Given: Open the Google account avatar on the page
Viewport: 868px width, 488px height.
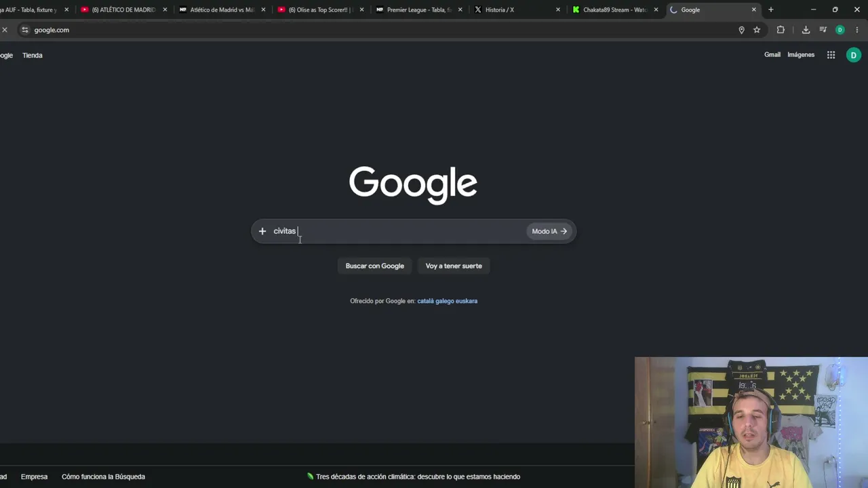Looking at the screenshot, I should point(854,55).
